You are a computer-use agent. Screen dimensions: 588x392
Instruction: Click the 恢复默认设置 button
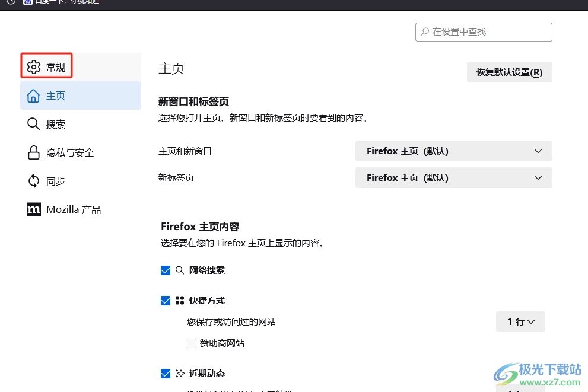(x=509, y=72)
